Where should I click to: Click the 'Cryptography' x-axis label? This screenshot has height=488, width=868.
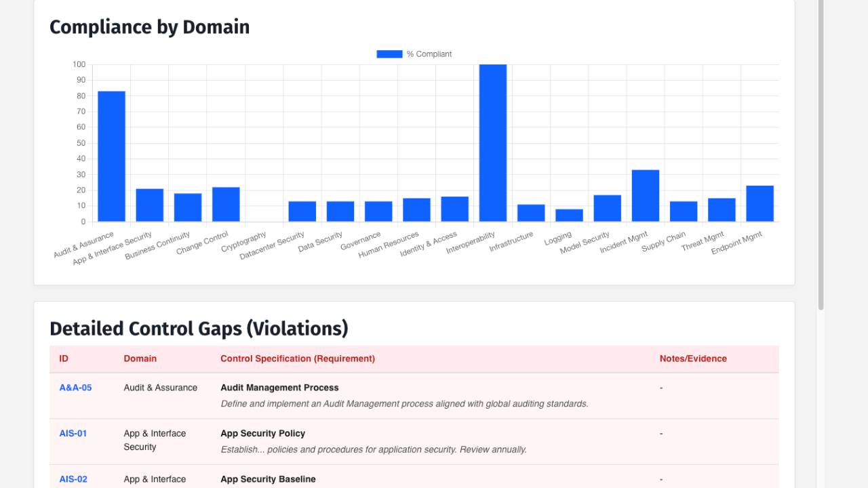[x=244, y=242]
